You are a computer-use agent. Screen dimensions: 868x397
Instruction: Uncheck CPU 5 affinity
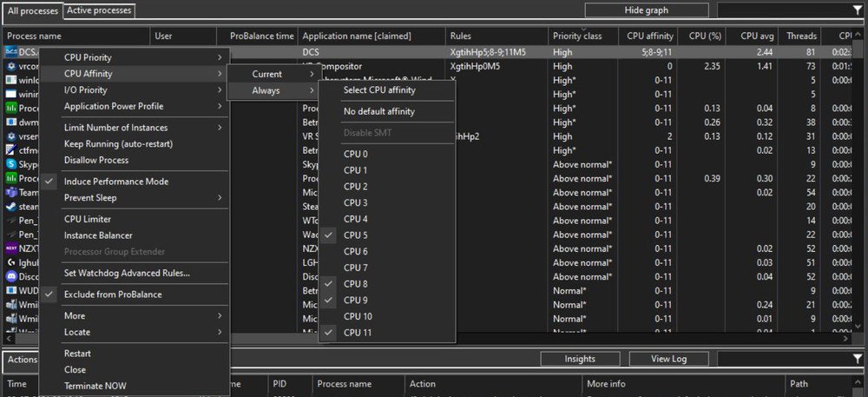click(x=386, y=235)
